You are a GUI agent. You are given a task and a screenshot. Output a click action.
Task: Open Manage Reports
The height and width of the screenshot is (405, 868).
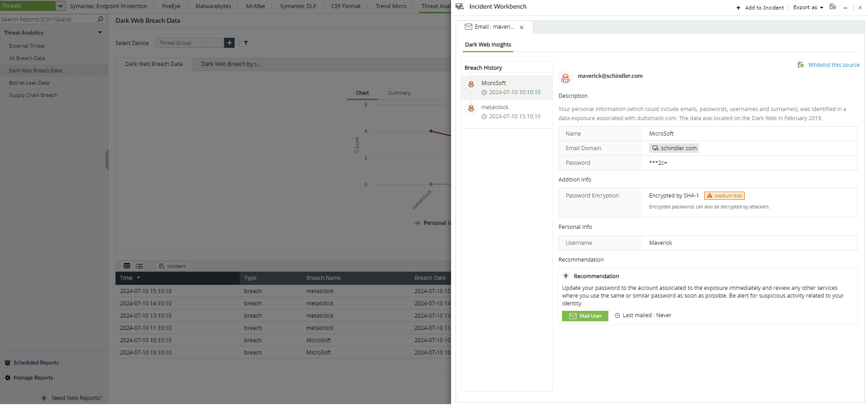33,378
